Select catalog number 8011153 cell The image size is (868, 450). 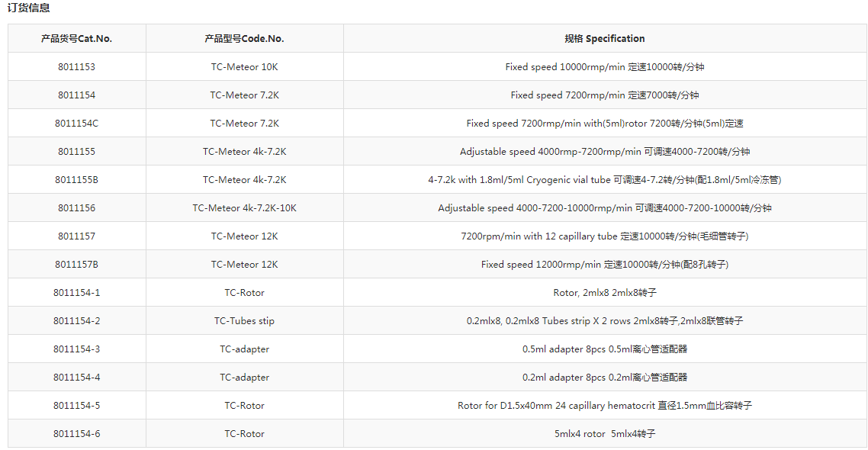pyautogui.click(x=77, y=66)
